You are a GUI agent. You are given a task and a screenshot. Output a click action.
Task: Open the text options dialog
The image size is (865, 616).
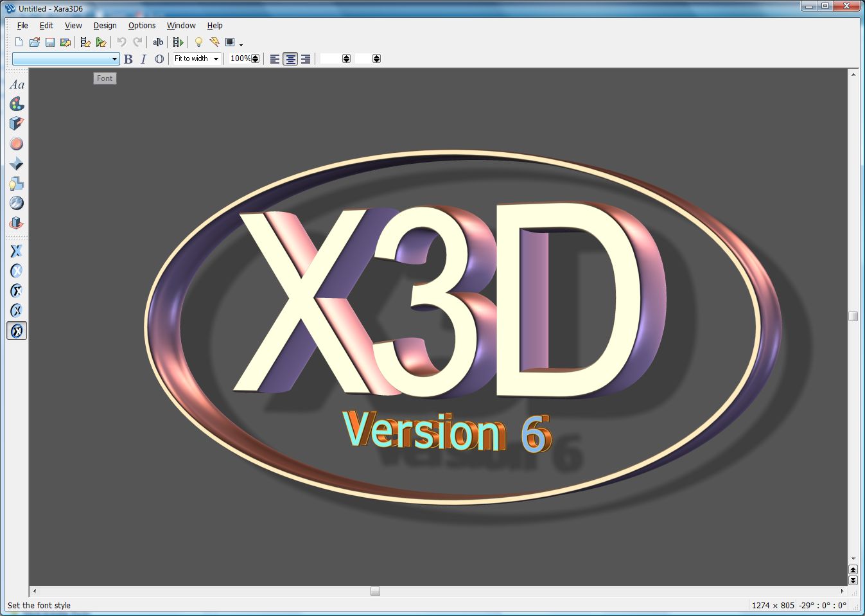click(17, 84)
